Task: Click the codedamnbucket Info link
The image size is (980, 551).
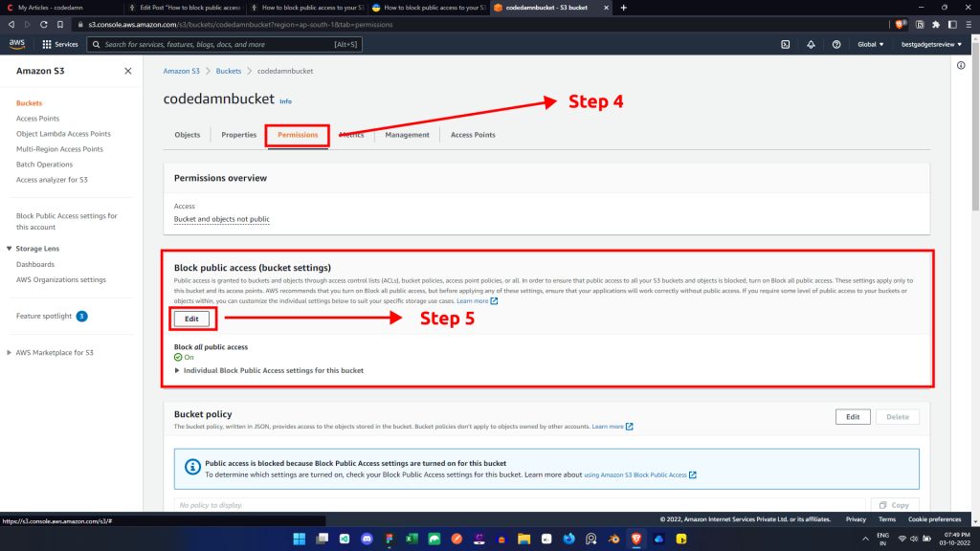Action: click(x=285, y=101)
